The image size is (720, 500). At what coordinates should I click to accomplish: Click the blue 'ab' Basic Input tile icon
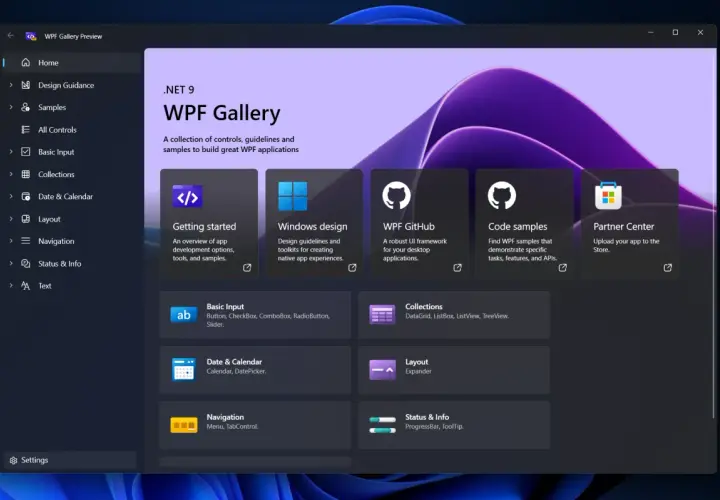point(184,315)
